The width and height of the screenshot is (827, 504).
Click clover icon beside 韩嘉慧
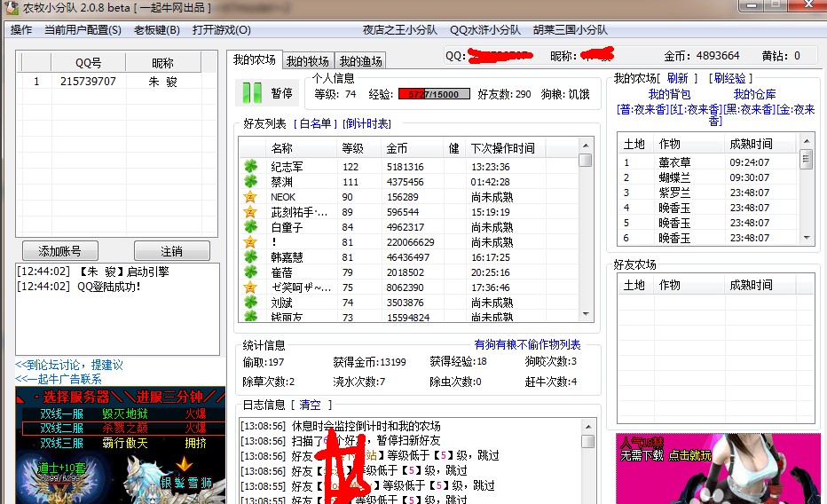tap(250, 257)
